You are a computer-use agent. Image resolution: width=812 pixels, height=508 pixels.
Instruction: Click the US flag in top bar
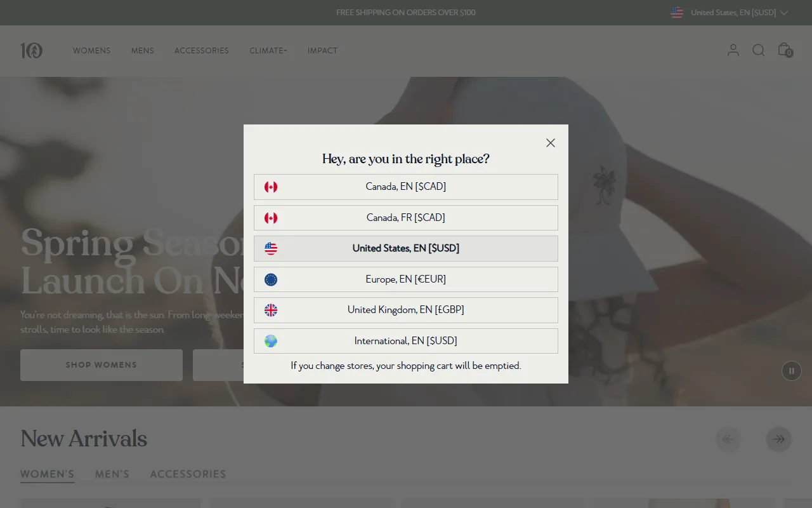click(x=677, y=13)
